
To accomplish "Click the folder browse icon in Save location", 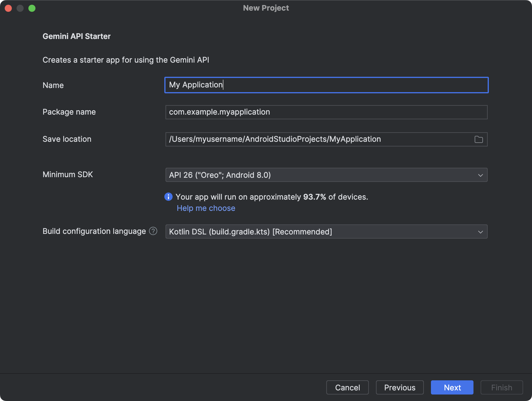I will click(479, 139).
